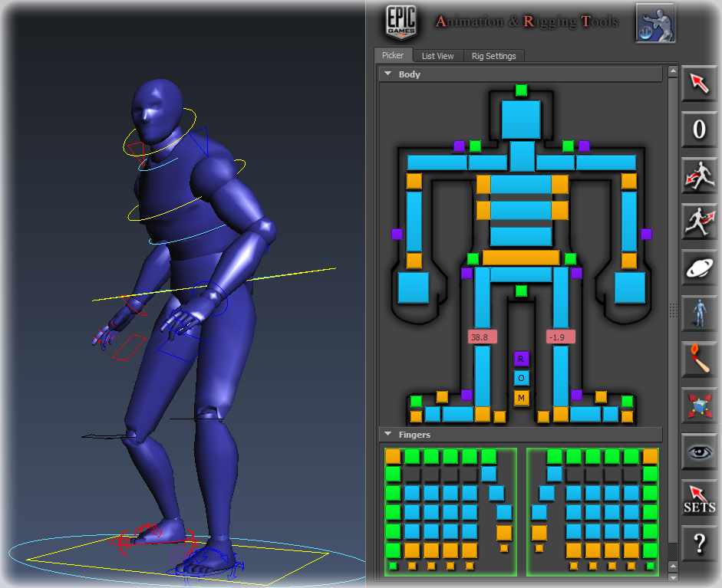Click the character thumbnail at top right

pos(656,23)
